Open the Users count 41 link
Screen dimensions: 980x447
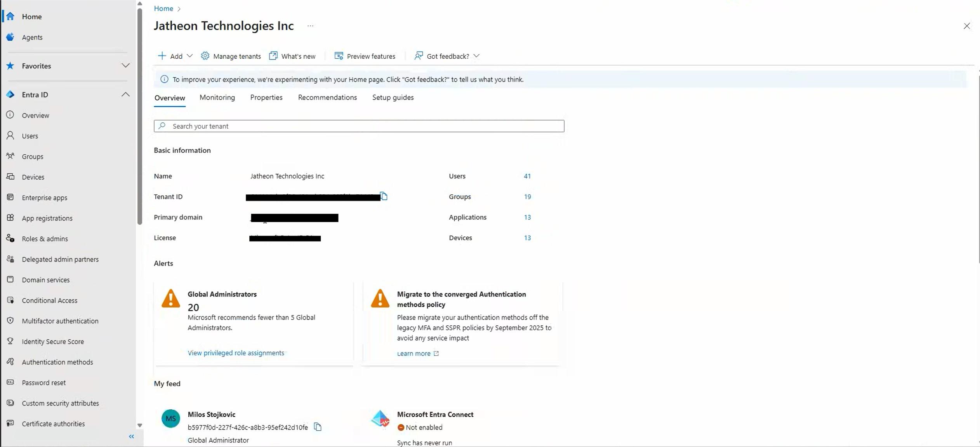(x=527, y=176)
